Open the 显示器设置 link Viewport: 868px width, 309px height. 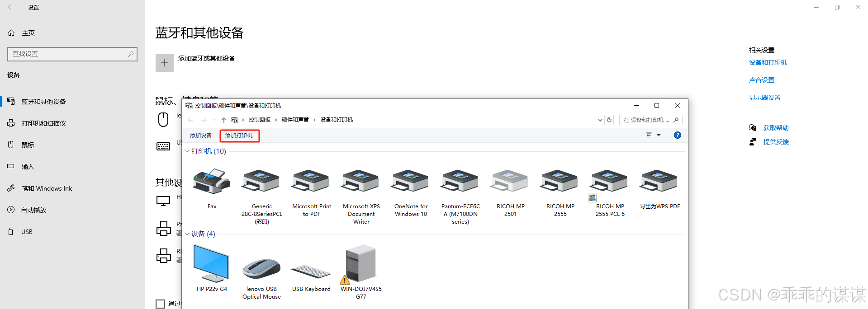765,98
